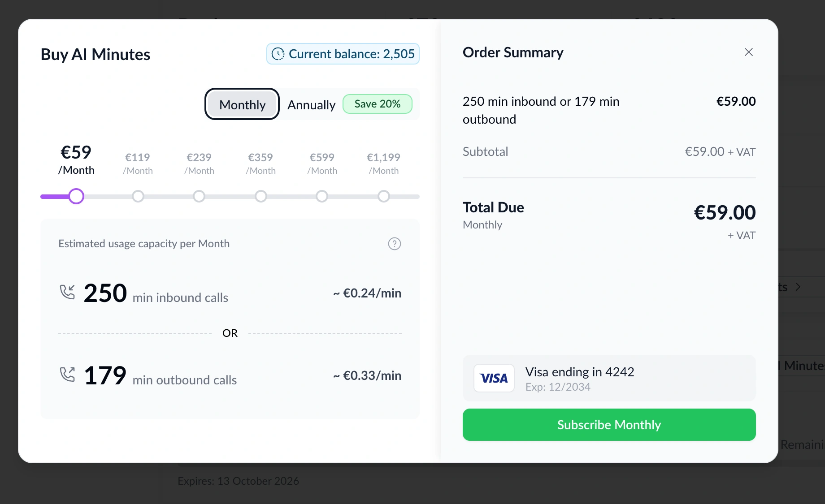Select the €359 slider stop
Viewport: 825px width, 504px height.
point(261,196)
